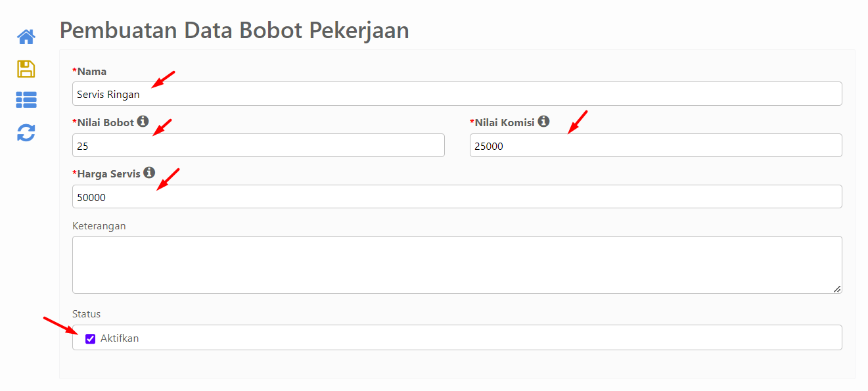The height and width of the screenshot is (391, 868).
Task: Click inside the empty Keterangan textarea
Action: [x=457, y=265]
